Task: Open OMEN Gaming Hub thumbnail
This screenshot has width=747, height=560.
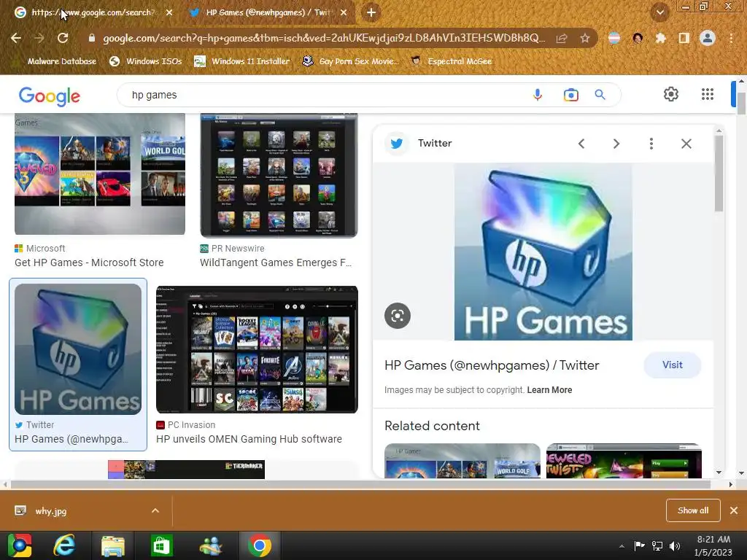Action: 257,349
